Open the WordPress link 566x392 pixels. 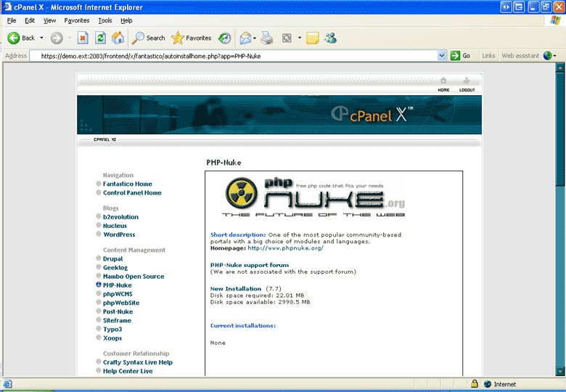coord(119,234)
